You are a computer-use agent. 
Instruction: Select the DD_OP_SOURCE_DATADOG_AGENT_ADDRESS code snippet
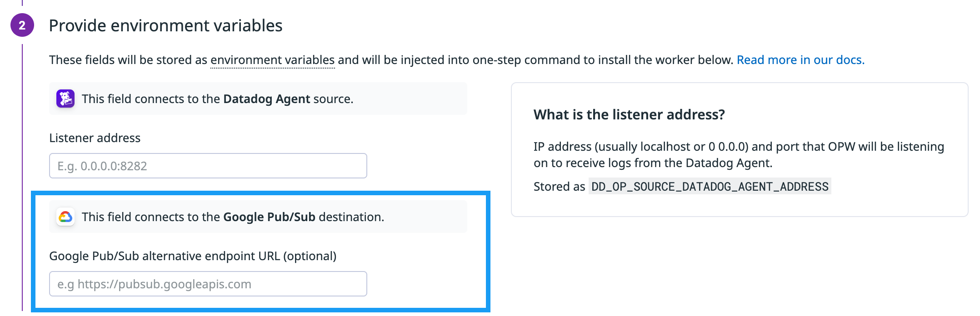pos(710,186)
